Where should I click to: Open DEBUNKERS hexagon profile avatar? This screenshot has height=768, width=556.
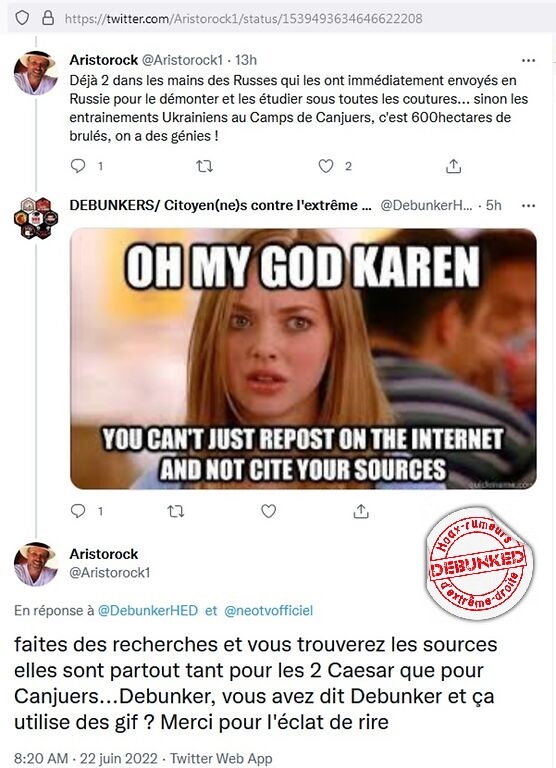[36, 218]
